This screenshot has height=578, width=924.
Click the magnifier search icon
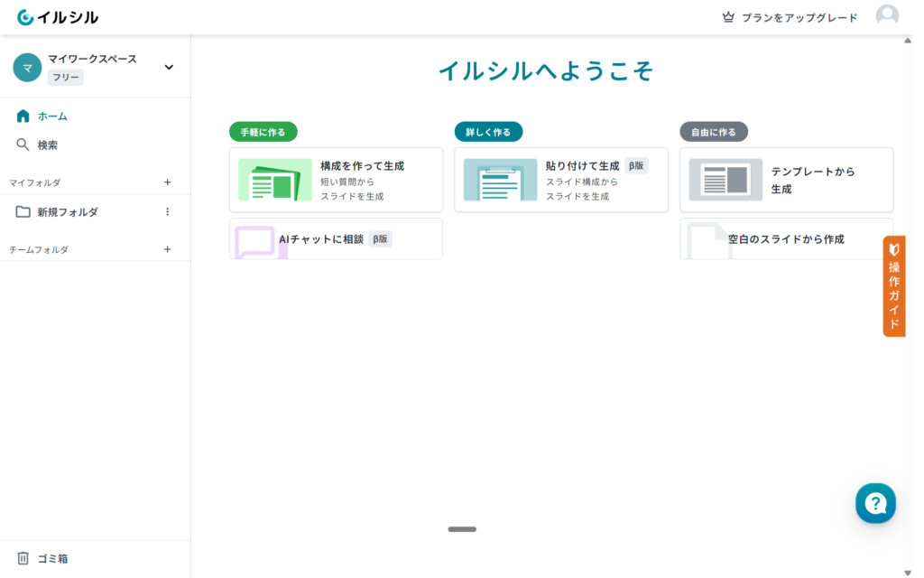click(x=23, y=144)
